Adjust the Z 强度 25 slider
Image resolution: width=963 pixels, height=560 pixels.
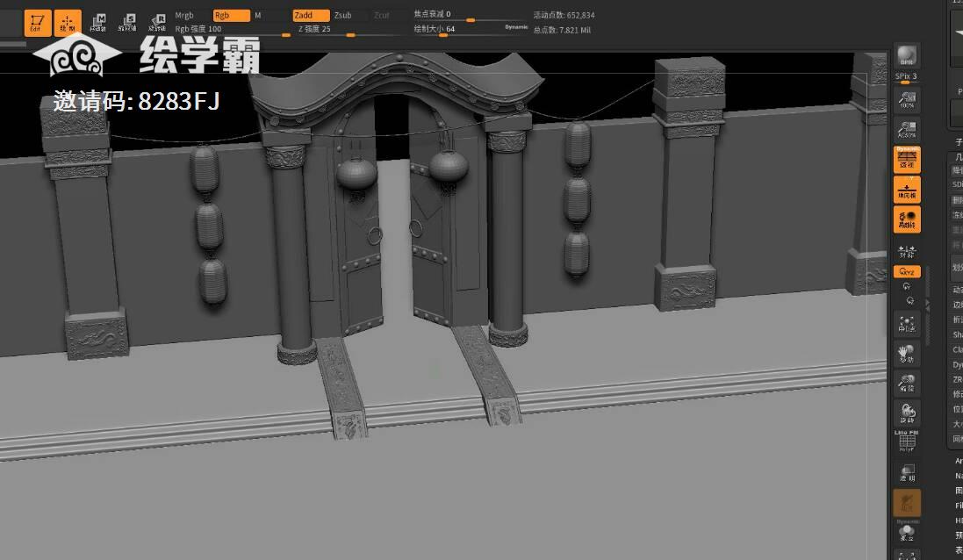[x=349, y=30]
